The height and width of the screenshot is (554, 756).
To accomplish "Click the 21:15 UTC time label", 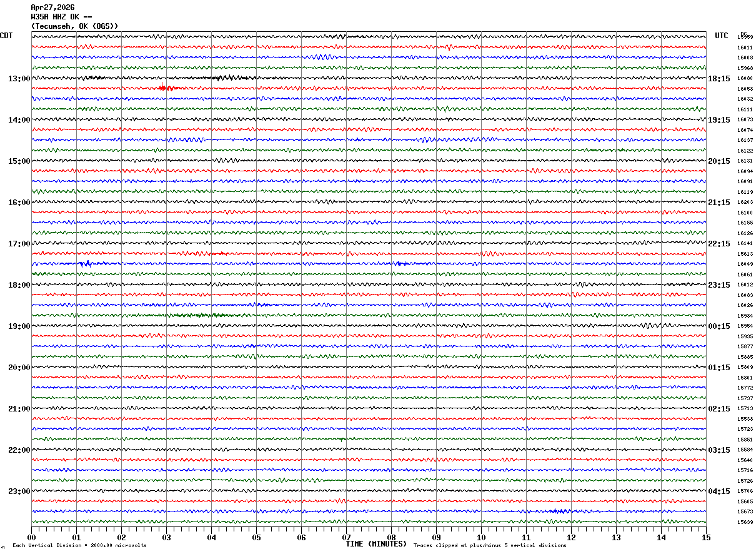I will pos(719,203).
